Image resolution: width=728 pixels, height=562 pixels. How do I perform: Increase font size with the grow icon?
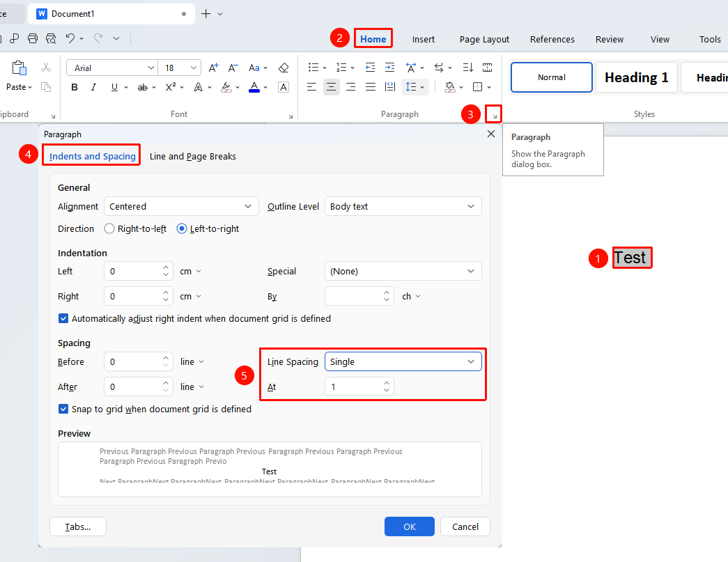pyautogui.click(x=214, y=68)
